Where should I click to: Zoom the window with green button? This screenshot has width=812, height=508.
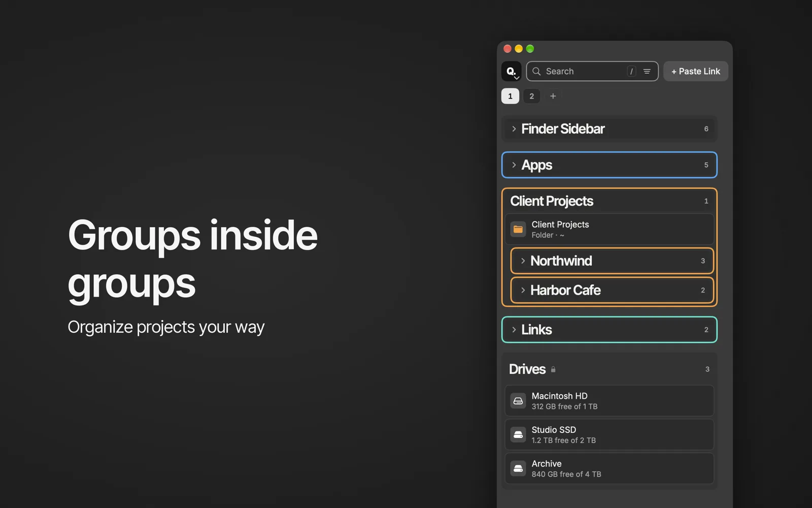click(x=530, y=49)
